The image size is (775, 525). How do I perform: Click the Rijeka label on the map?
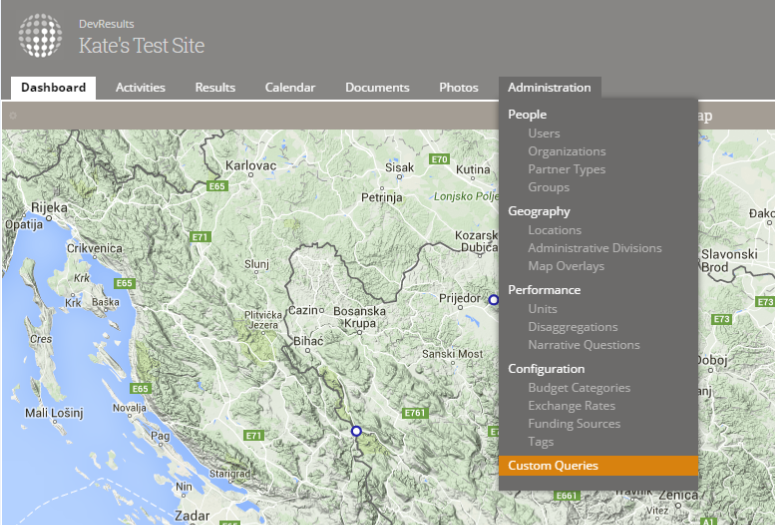49,208
